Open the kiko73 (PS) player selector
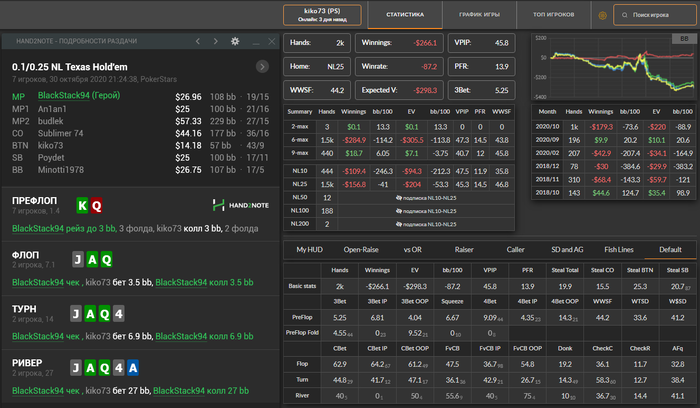 [x=323, y=15]
